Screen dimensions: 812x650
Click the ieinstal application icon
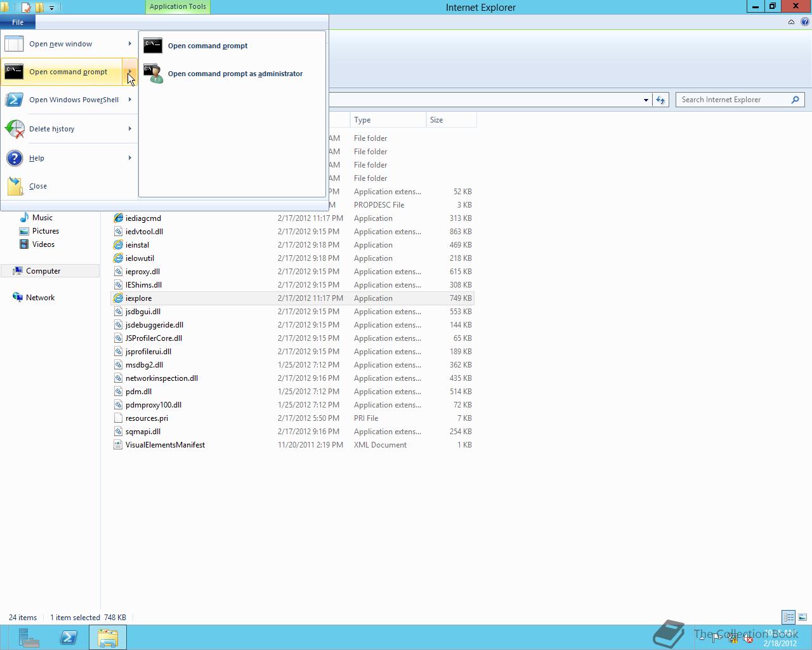tap(118, 245)
